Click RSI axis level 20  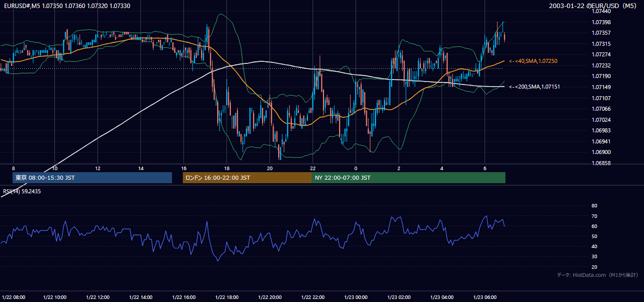pos(594,267)
